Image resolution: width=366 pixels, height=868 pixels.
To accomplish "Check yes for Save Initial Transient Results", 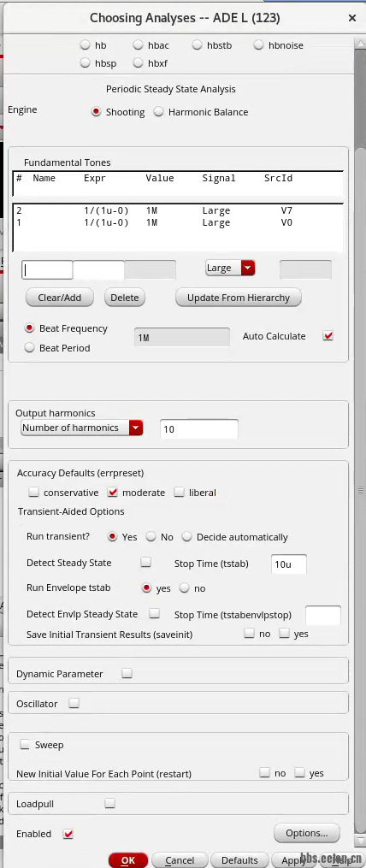I will [x=285, y=634].
